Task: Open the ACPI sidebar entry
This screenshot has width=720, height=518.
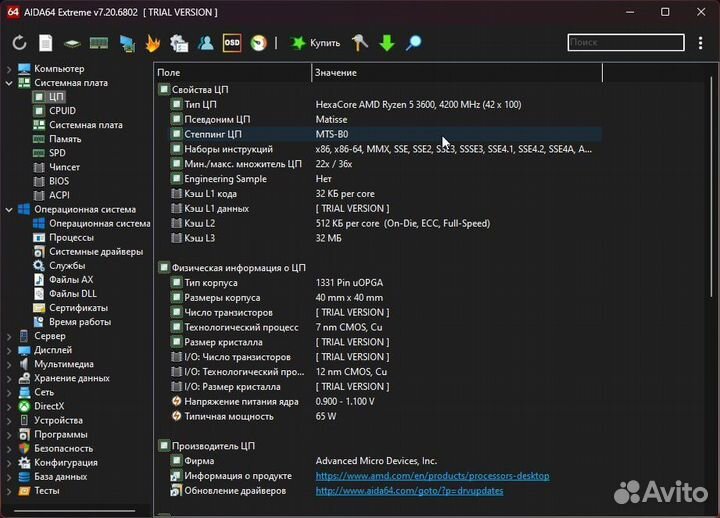Action: (52, 195)
